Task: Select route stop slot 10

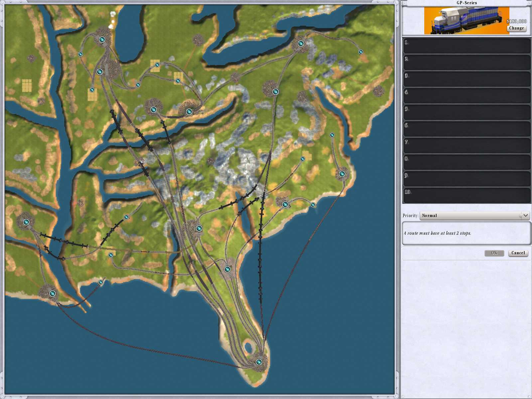Action: point(467,196)
